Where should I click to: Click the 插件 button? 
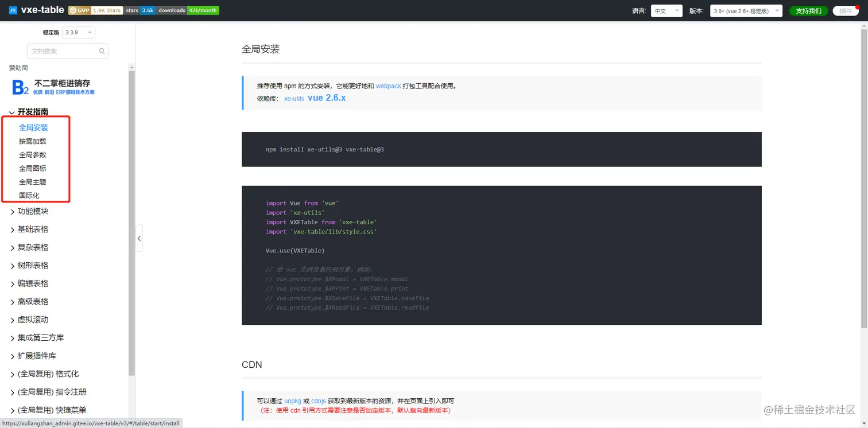[x=846, y=11]
